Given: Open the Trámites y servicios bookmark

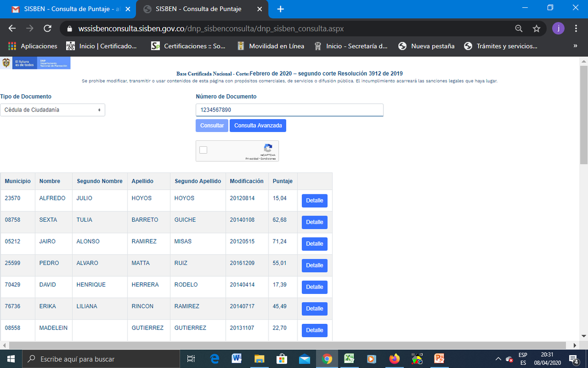Looking at the screenshot, I should point(500,46).
